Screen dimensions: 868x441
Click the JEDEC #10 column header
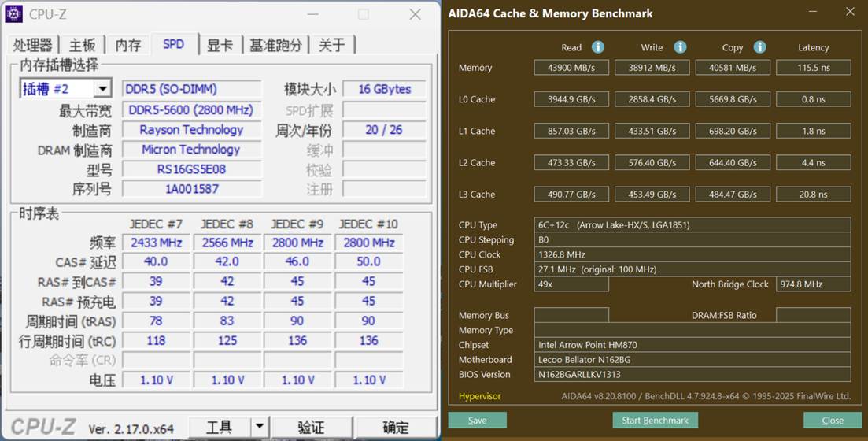click(x=368, y=224)
